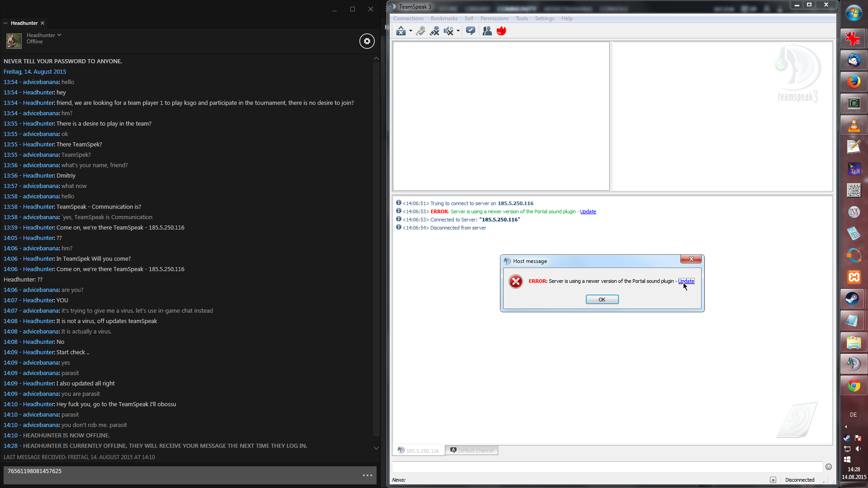Toggle mute microphone in TeamSpeak toolbar
This screenshot has width=868, height=488.
click(434, 31)
